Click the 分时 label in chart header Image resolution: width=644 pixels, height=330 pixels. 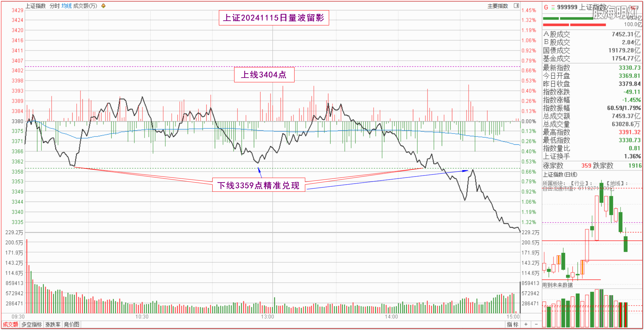coord(55,6)
